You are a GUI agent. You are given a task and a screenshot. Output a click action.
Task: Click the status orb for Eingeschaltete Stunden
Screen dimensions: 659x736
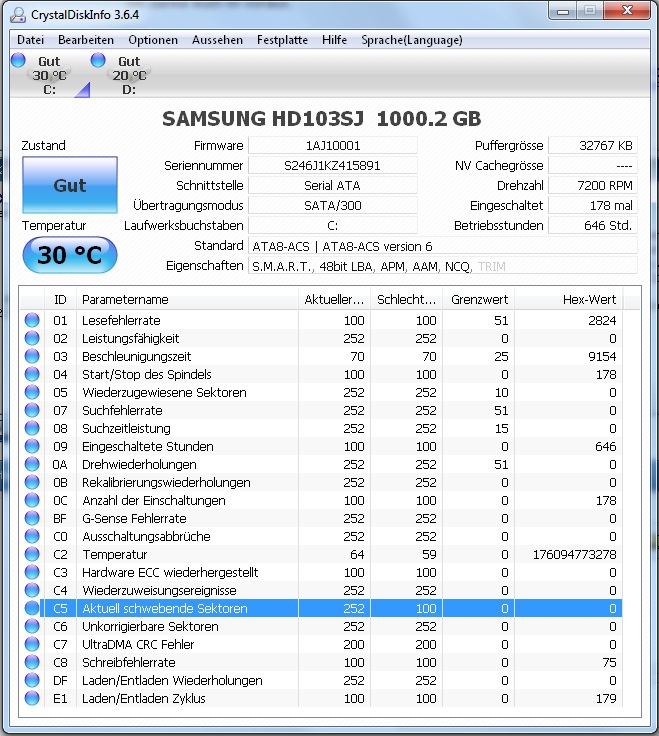(32, 446)
